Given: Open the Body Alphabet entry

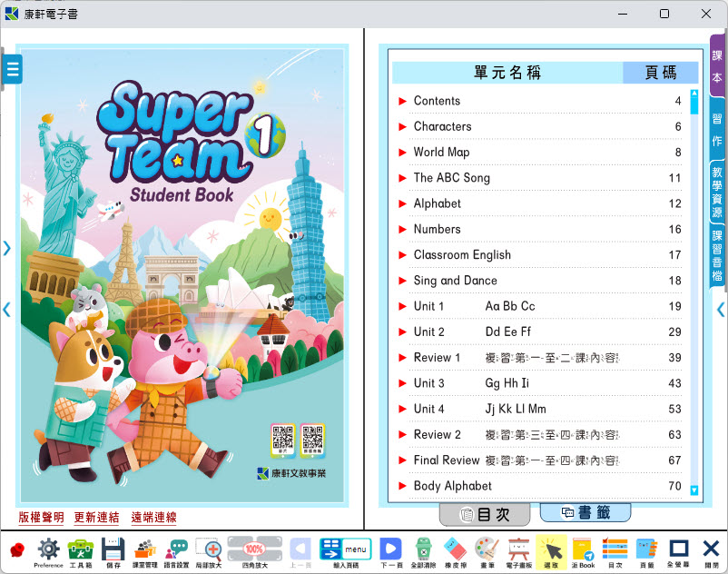Looking at the screenshot, I should click(540, 486).
